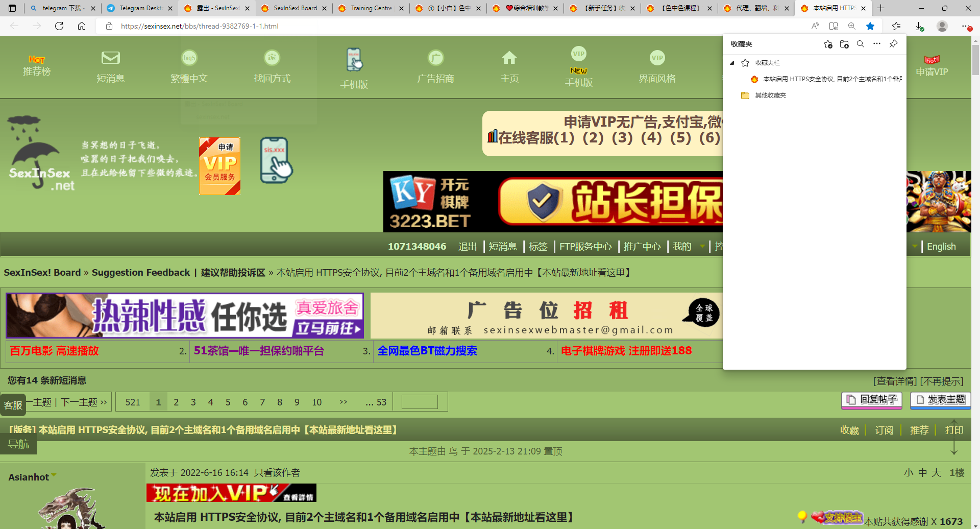Click the 繁體中文 big5 icon

pyautogui.click(x=189, y=58)
